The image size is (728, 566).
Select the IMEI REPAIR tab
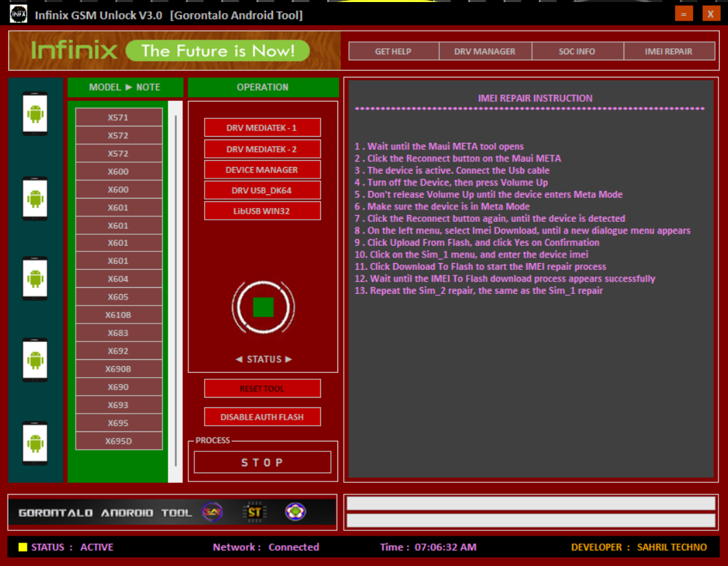pos(669,51)
